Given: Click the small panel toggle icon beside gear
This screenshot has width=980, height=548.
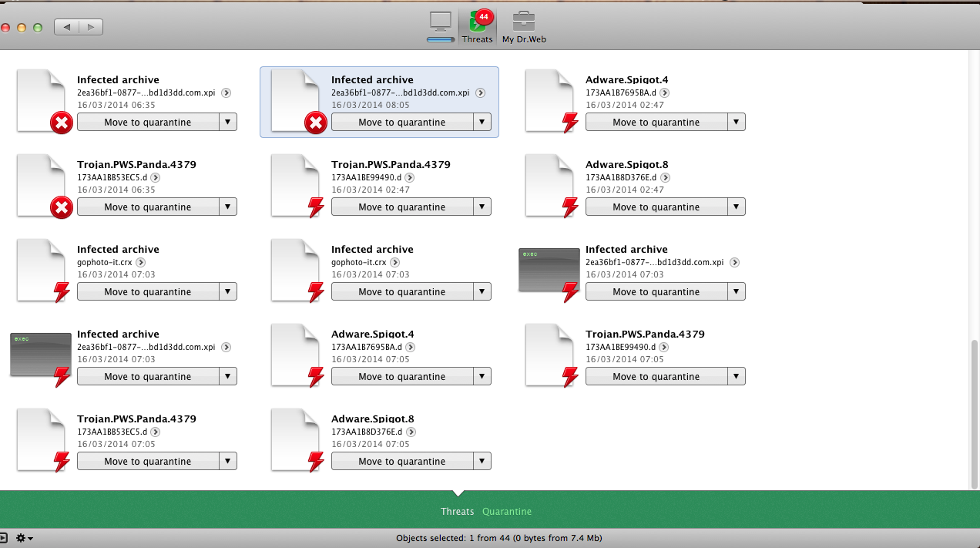Looking at the screenshot, I should 3,538.
